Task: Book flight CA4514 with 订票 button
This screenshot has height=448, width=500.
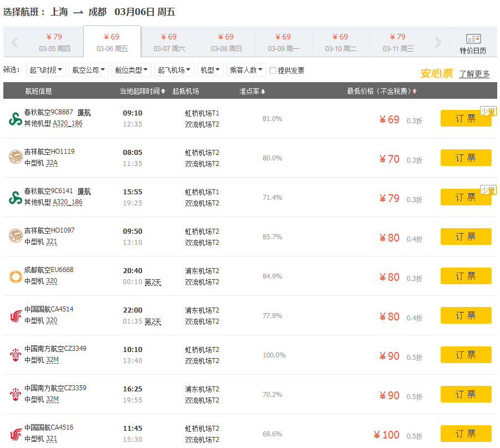Action: coord(466,315)
